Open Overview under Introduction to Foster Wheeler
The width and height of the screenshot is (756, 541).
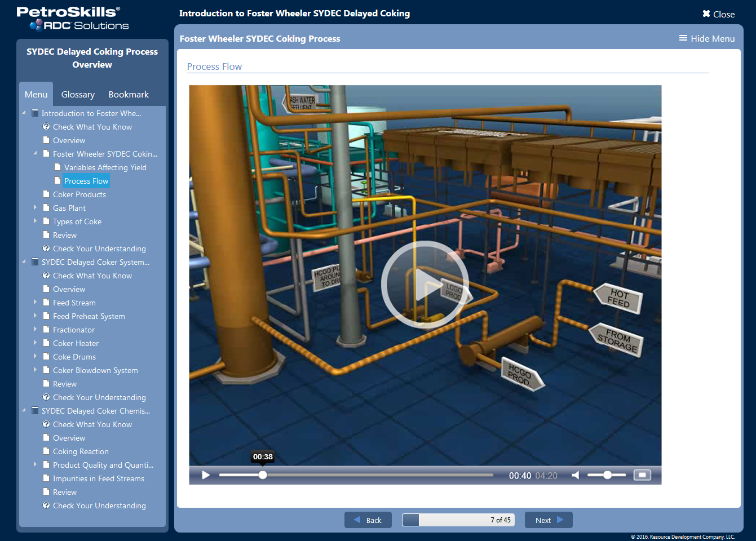(x=69, y=140)
